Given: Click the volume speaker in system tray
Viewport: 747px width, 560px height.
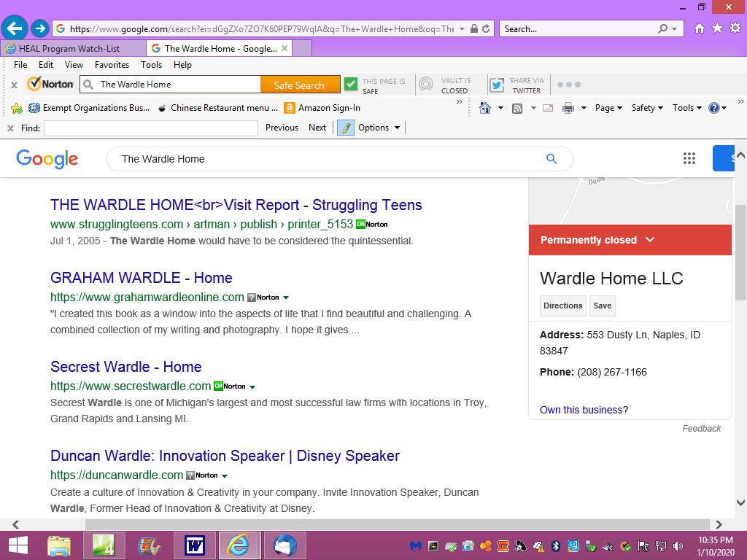Looking at the screenshot, I should [x=678, y=546].
